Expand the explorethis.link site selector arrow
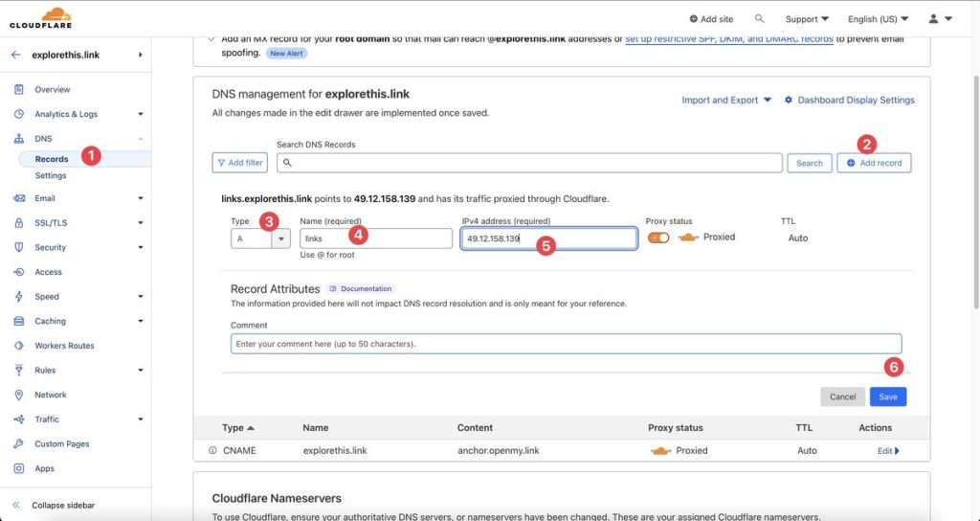 click(x=140, y=55)
